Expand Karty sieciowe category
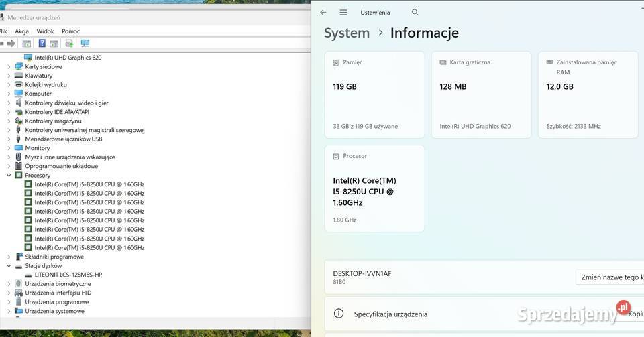 tap(9, 66)
